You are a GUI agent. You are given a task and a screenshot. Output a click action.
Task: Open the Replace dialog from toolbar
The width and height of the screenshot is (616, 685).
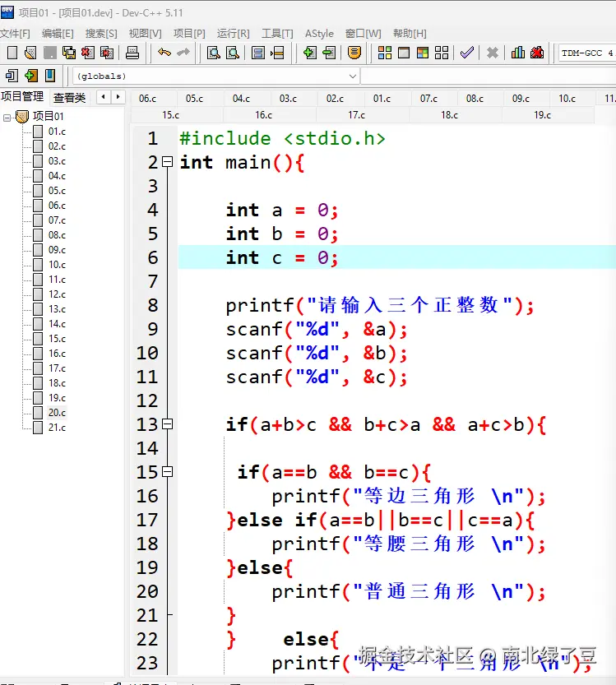tap(233, 53)
